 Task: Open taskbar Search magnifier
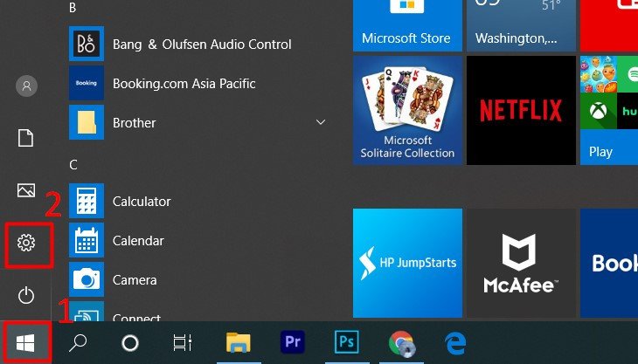tap(78, 342)
